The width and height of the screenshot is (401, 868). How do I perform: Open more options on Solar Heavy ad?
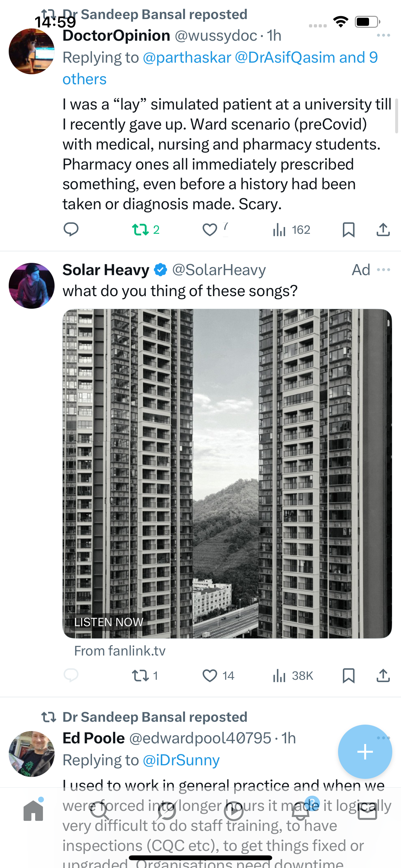384,270
